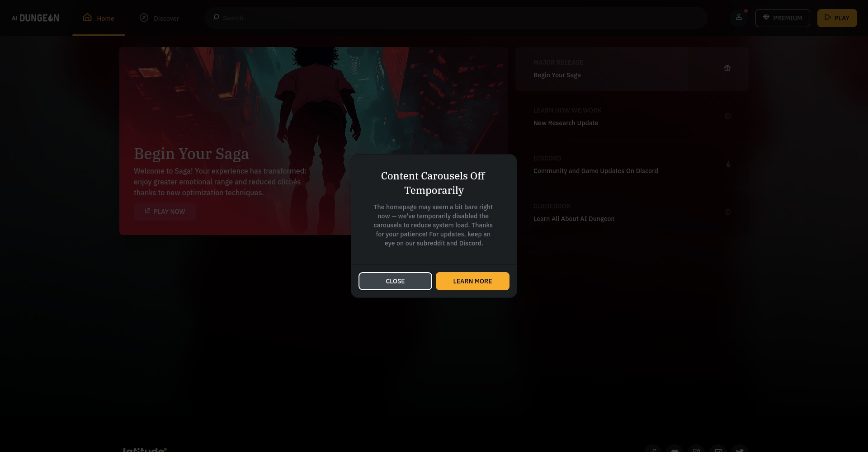Click the AI Dungeon logo
The width and height of the screenshot is (868, 452).
coord(35,18)
